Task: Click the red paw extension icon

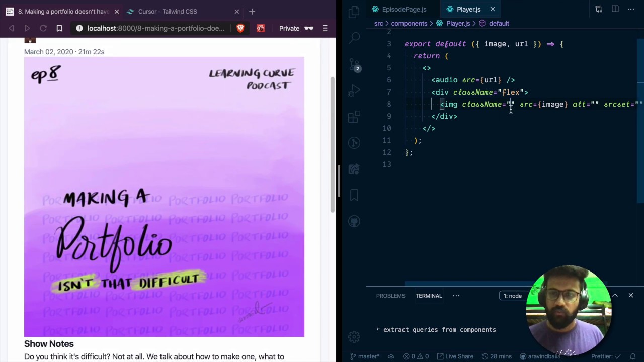Action: pos(261,28)
